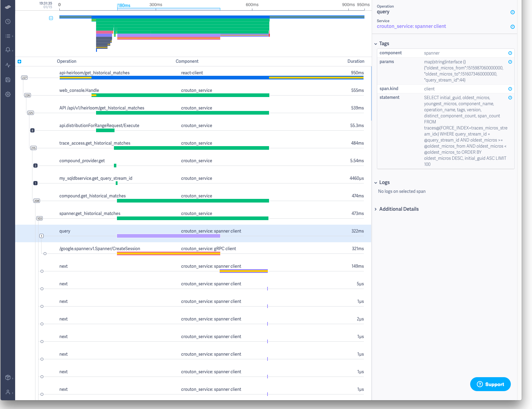The height and width of the screenshot is (409, 532).
Task: Open the settings gear in sidebar
Action: pos(8,94)
